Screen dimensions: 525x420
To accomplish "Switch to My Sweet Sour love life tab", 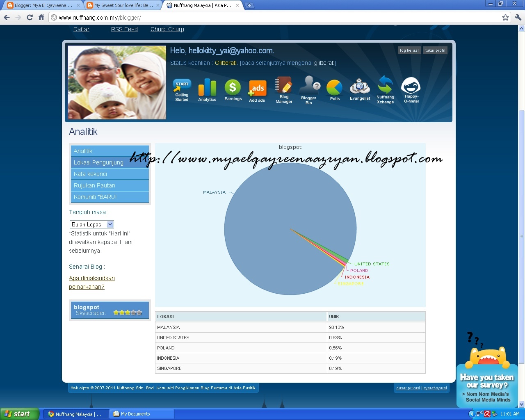I will [x=123, y=5].
